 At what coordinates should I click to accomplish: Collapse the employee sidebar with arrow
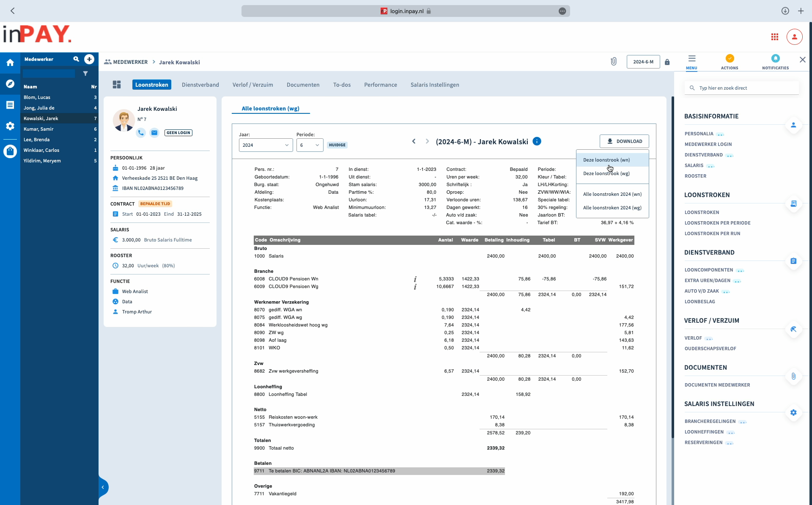[103, 487]
